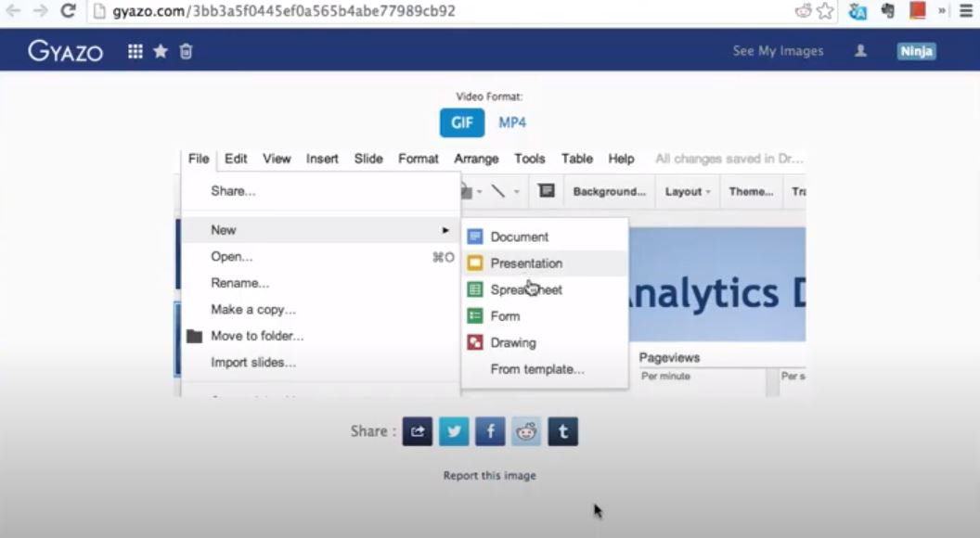Choose Rename... in the File menu
Viewport: 980px width, 538px height.
(320, 283)
